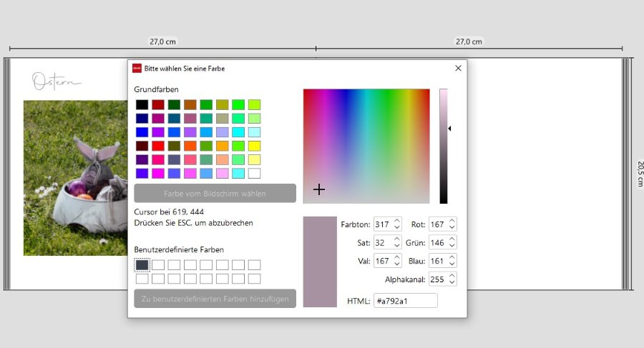Close the color chooser dialog
Screen dimensions: 644x348
(458, 69)
